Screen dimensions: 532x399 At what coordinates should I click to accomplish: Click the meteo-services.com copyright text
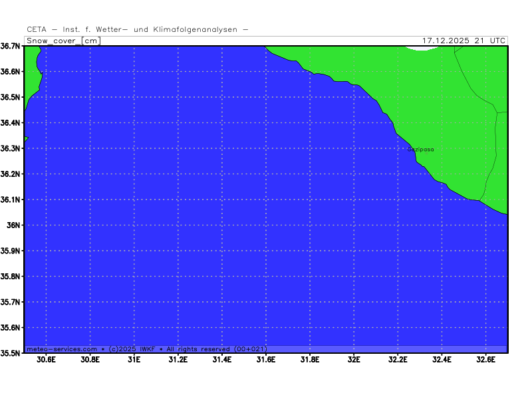(x=146, y=349)
